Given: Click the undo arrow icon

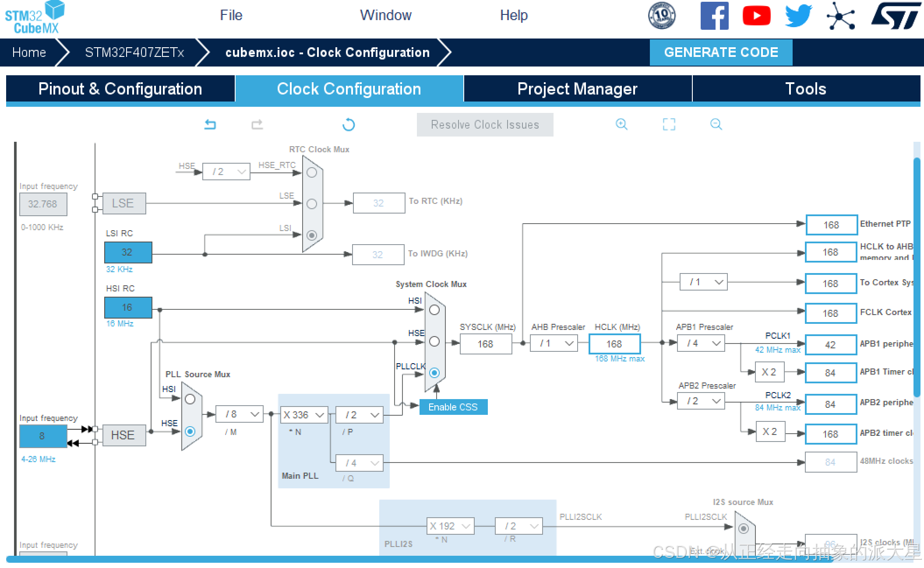Looking at the screenshot, I should tap(210, 125).
